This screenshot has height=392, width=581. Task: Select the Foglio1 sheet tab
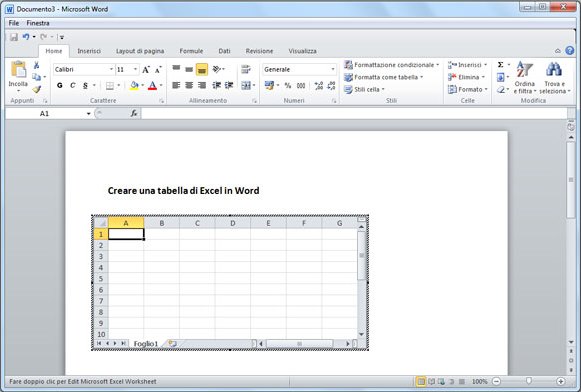tap(146, 344)
